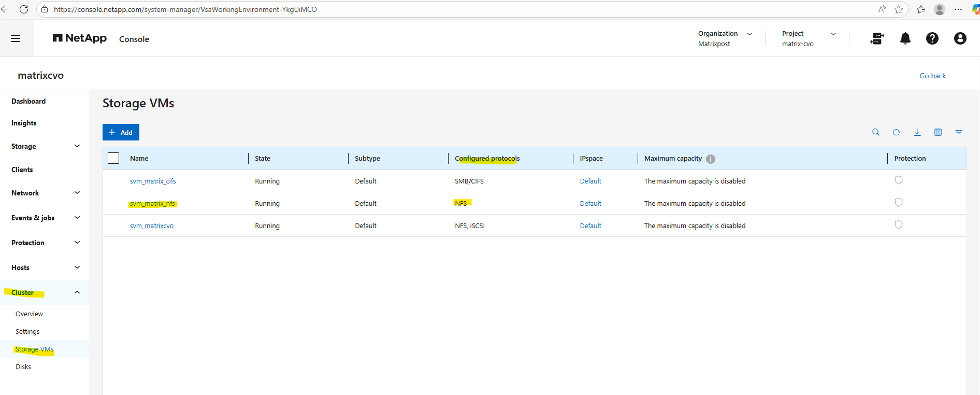Refresh the Storage VMs list

coord(896,132)
